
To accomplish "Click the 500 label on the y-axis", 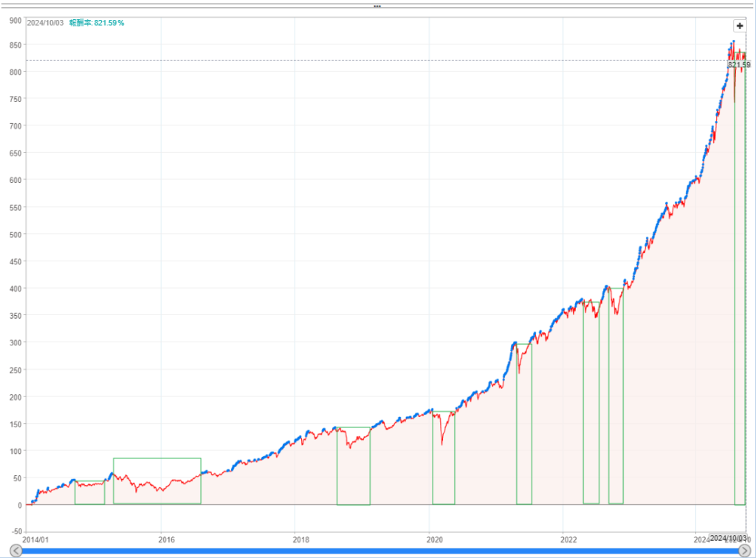I will pyautogui.click(x=15, y=234).
